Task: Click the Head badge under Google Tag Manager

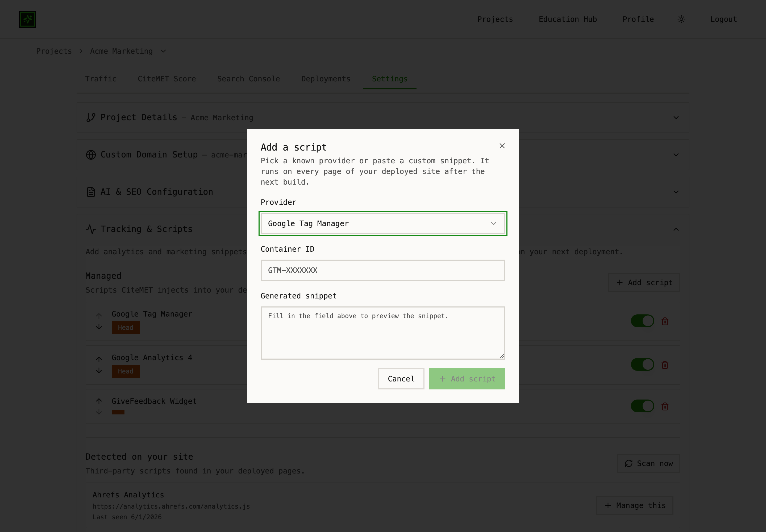Action: (x=126, y=327)
